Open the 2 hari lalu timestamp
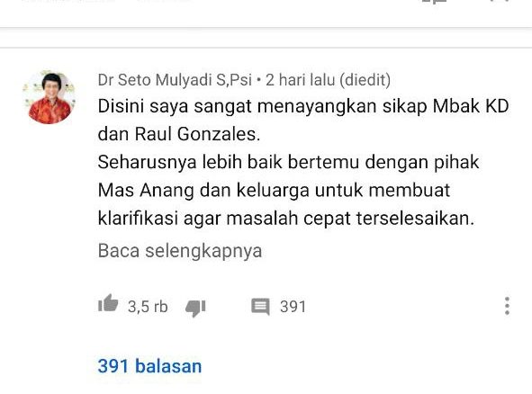The width and height of the screenshot is (532, 394). [301, 80]
